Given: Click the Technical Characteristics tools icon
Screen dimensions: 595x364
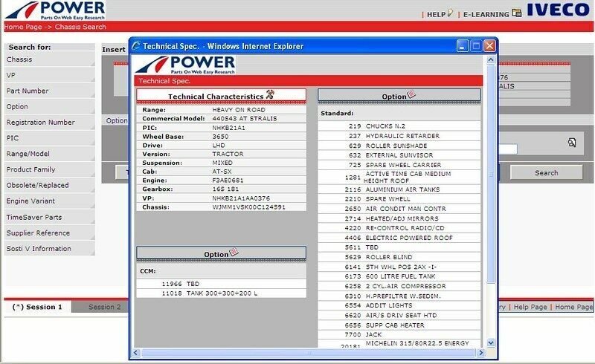Looking at the screenshot, I should tap(270, 96).
